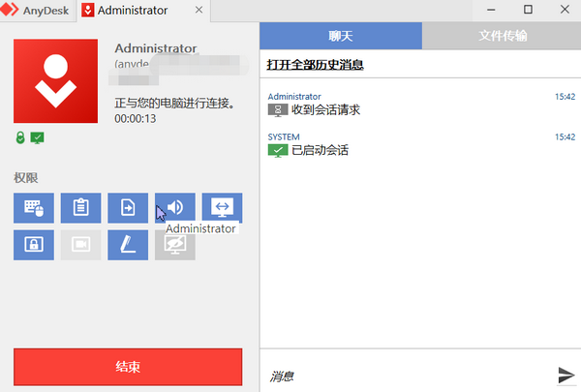
Task: Toggle lock desktop permission
Action: pos(34,245)
